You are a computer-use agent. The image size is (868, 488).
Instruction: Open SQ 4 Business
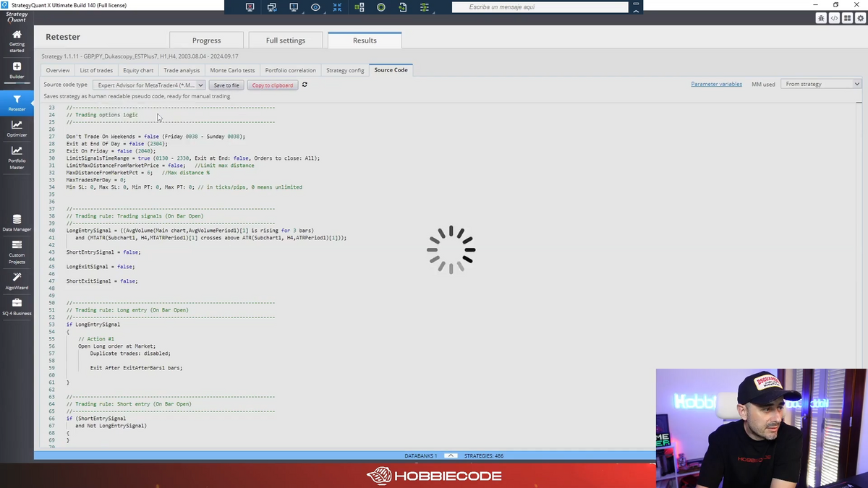pos(17,307)
